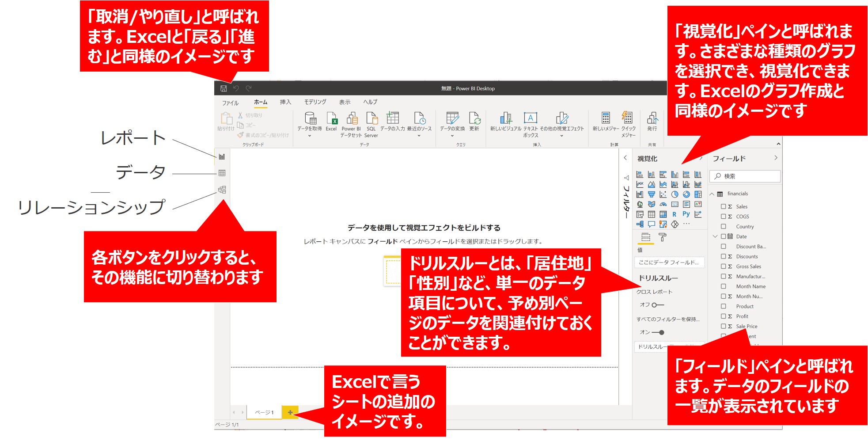The image size is (868, 441).
Task: Select the Python visual icon
Action: click(686, 214)
